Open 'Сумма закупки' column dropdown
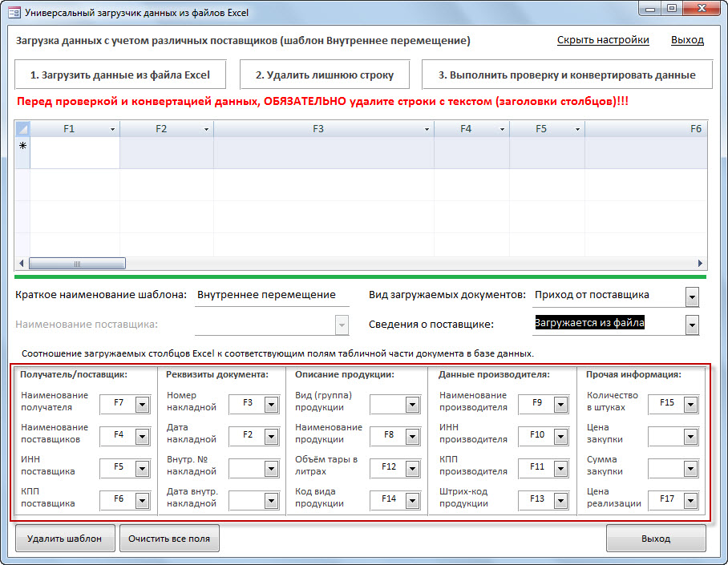 pyautogui.click(x=691, y=469)
